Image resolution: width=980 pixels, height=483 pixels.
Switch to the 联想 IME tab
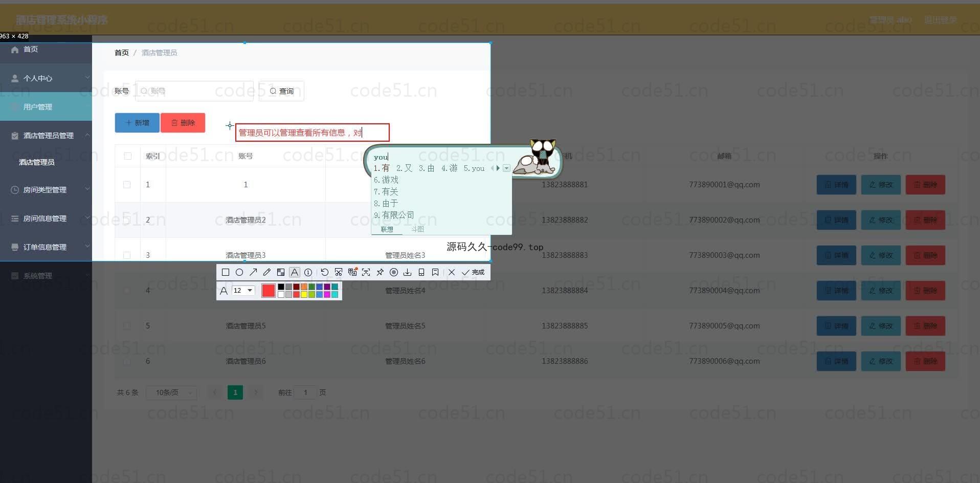tap(387, 229)
